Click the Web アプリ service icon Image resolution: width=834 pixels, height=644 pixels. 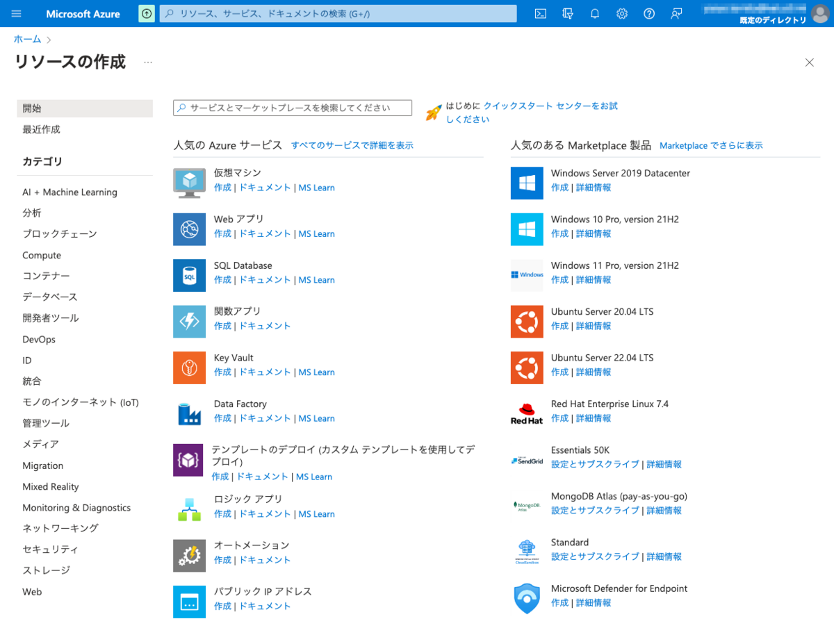pyautogui.click(x=189, y=229)
